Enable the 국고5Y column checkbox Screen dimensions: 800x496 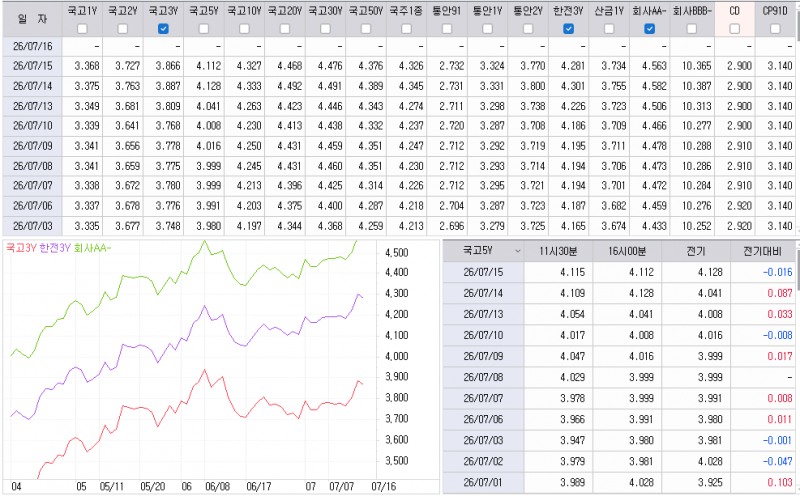[x=204, y=29]
